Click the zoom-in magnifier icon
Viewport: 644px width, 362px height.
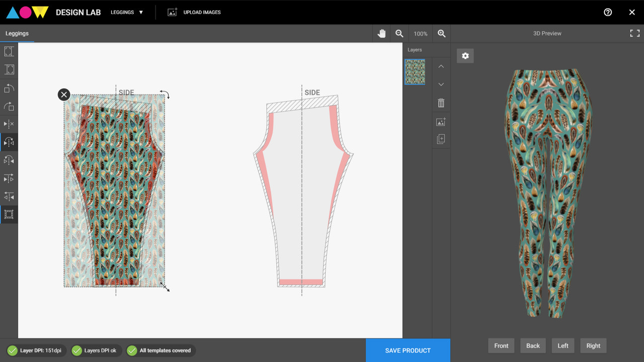click(x=441, y=33)
